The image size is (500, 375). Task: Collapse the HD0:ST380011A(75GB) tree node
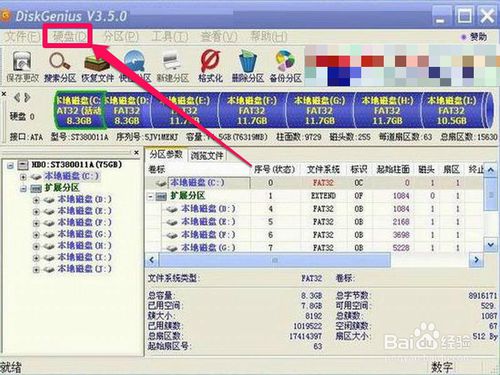click(x=10, y=165)
